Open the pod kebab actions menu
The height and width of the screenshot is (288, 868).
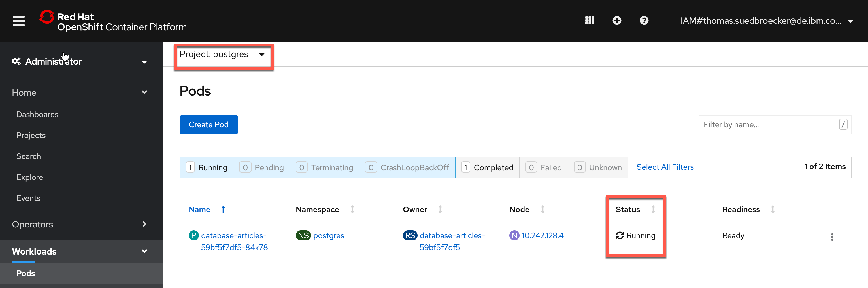(832, 237)
